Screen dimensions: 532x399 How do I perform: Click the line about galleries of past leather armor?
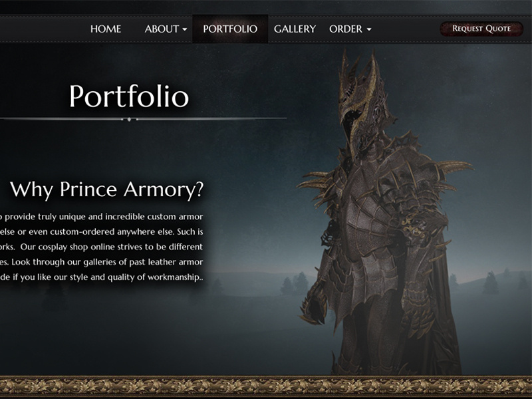[x=102, y=262]
